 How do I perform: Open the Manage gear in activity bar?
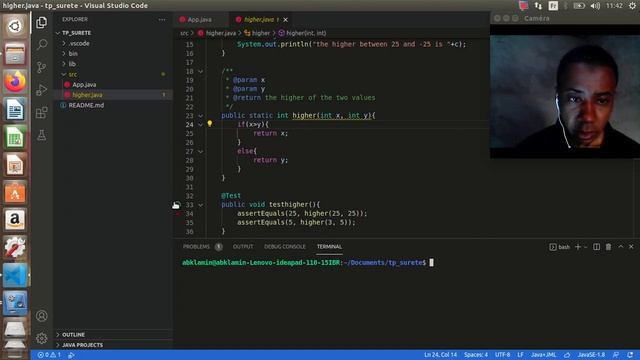(x=41, y=338)
